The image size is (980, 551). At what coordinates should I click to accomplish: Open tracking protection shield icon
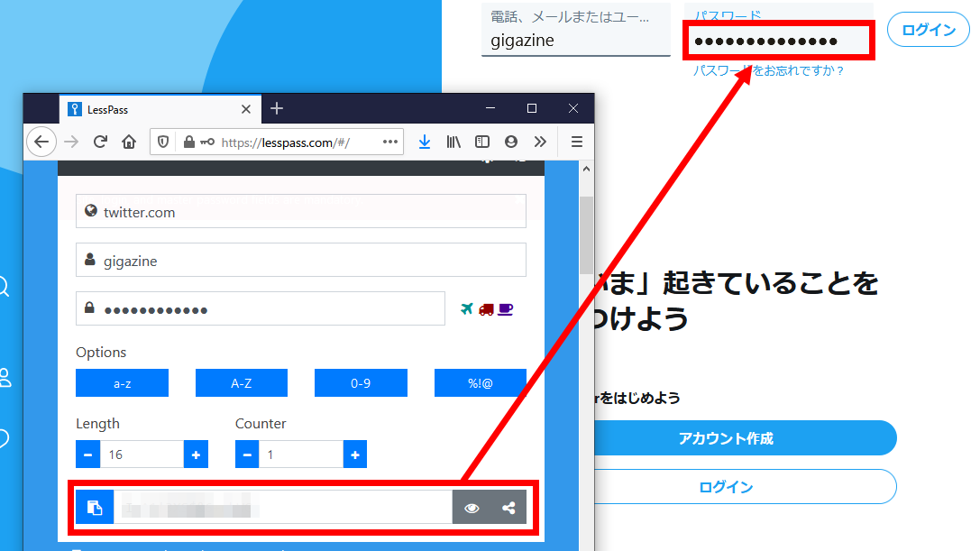[163, 142]
